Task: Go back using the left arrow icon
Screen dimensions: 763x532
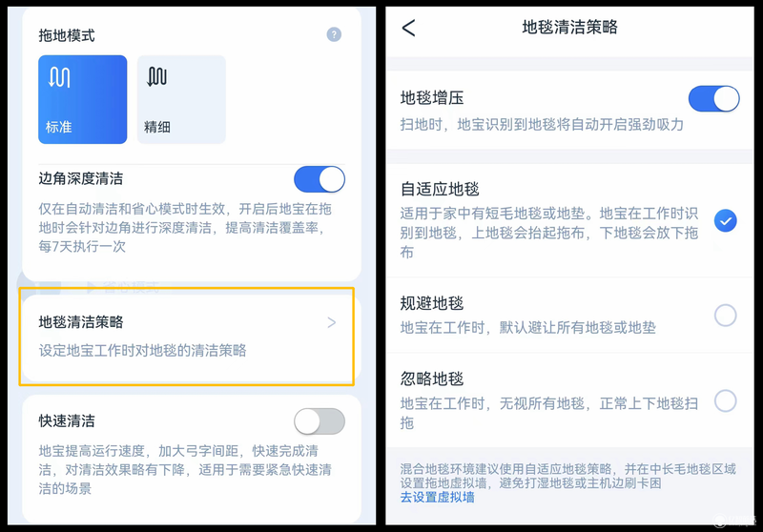Action: click(x=409, y=28)
